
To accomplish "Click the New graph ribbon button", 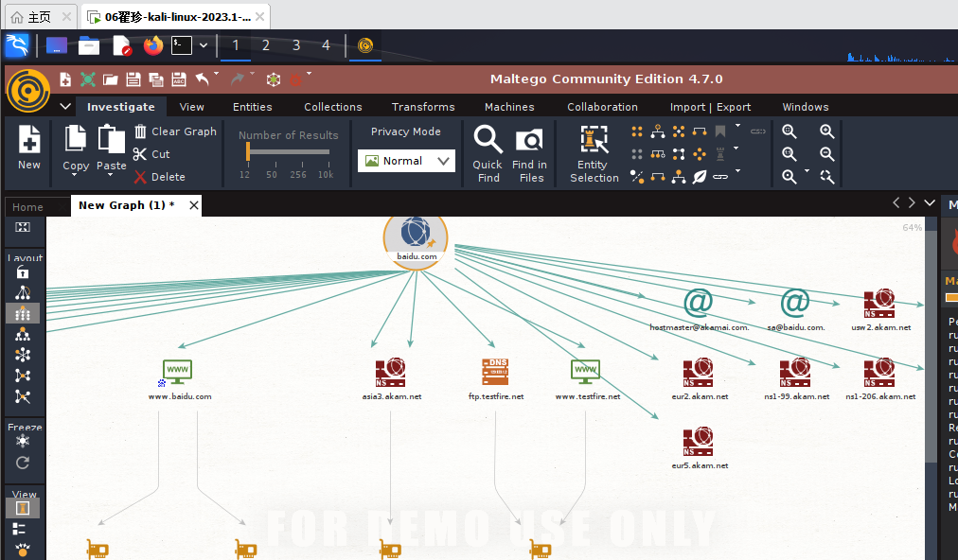I will click(x=28, y=148).
